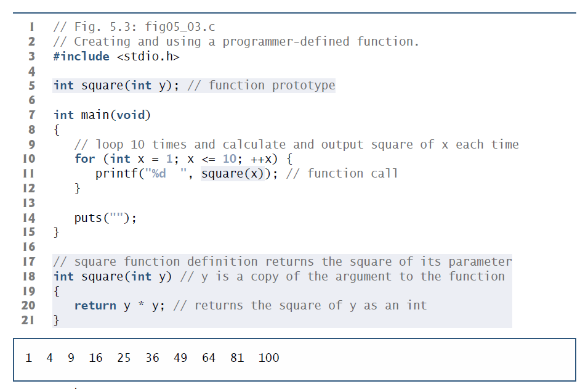Click the loop description comment on line 9
Screen dimensions: 588x389
pos(297,144)
